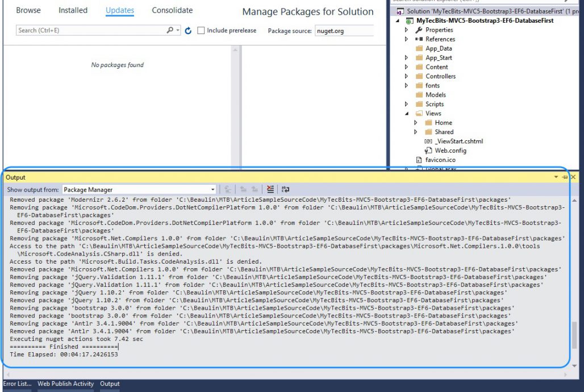This screenshot has width=584, height=392.
Task: Click the Output panel vertical scrollbar thumb
Action: click(574, 336)
